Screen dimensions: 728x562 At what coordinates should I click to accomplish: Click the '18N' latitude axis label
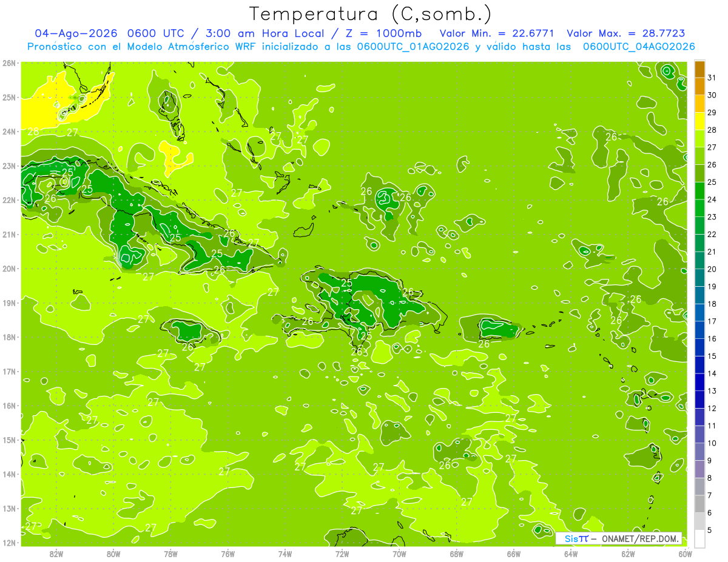(x=9, y=337)
